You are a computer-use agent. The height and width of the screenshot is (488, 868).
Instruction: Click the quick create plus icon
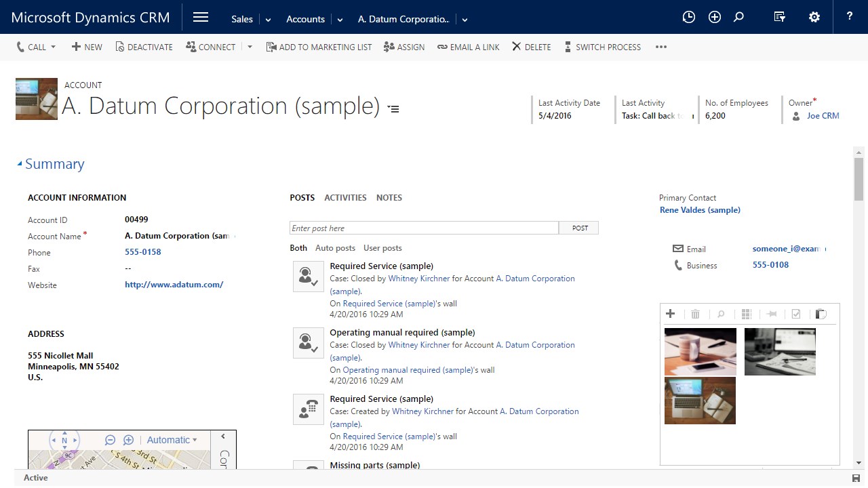point(715,18)
